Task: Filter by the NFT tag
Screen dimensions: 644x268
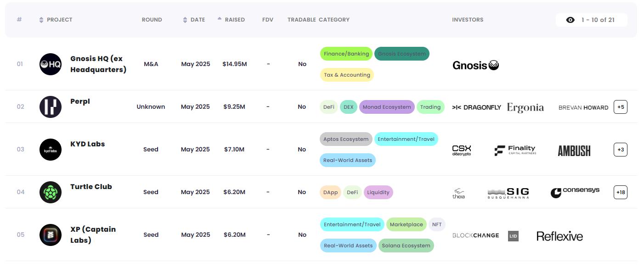Action: pyautogui.click(x=437, y=224)
